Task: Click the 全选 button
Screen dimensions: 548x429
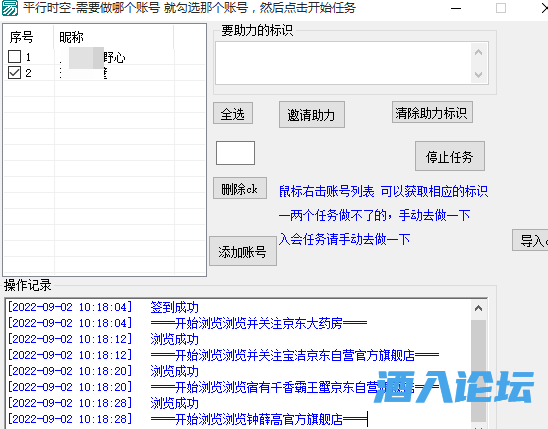Action: pos(233,113)
